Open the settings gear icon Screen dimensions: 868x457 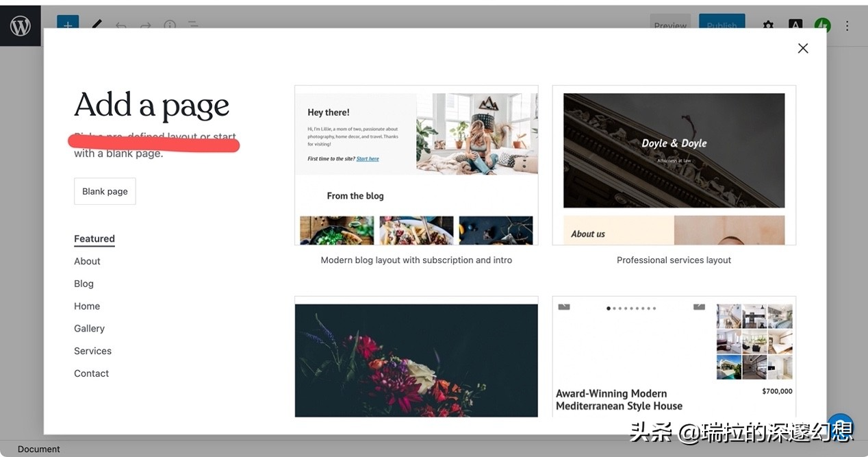(x=768, y=24)
